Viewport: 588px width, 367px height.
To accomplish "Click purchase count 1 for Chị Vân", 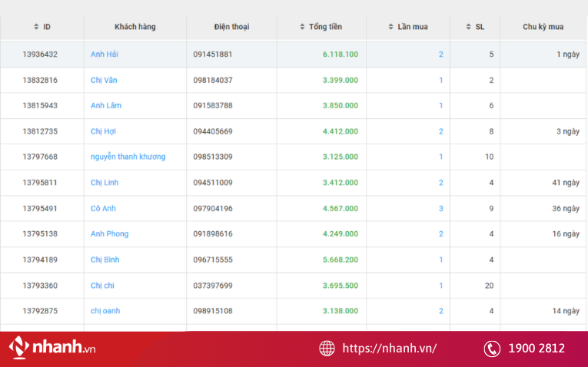I will pos(441,80).
